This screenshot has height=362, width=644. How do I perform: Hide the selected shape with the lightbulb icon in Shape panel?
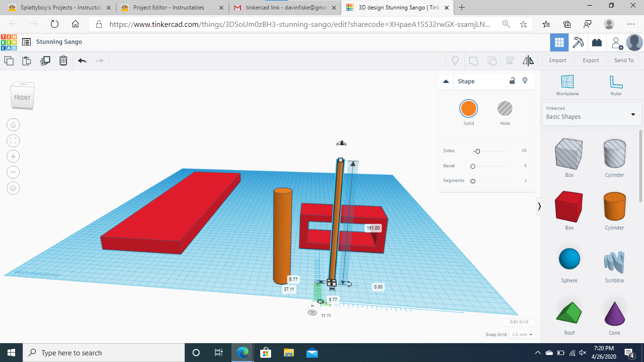point(525,81)
